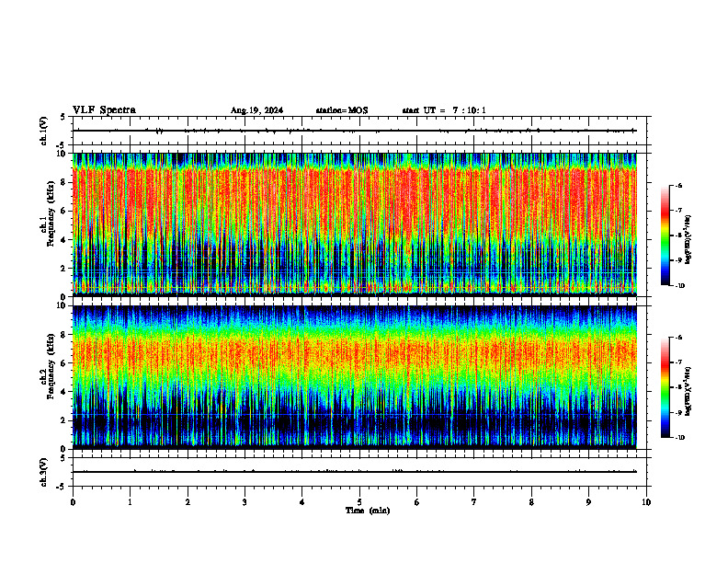Click time axis tick label "0"
The image size is (728, 563).
(x=73, y=502)
